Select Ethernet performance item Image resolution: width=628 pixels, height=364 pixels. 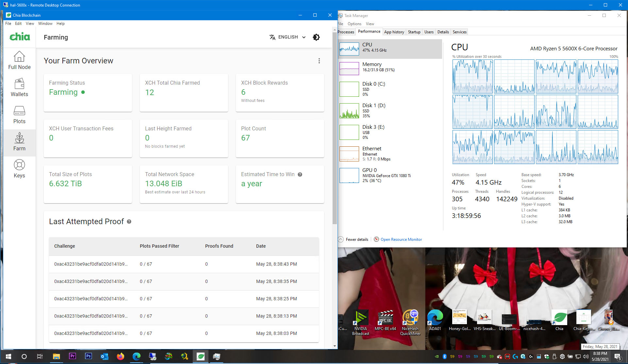tap(390, 154)
